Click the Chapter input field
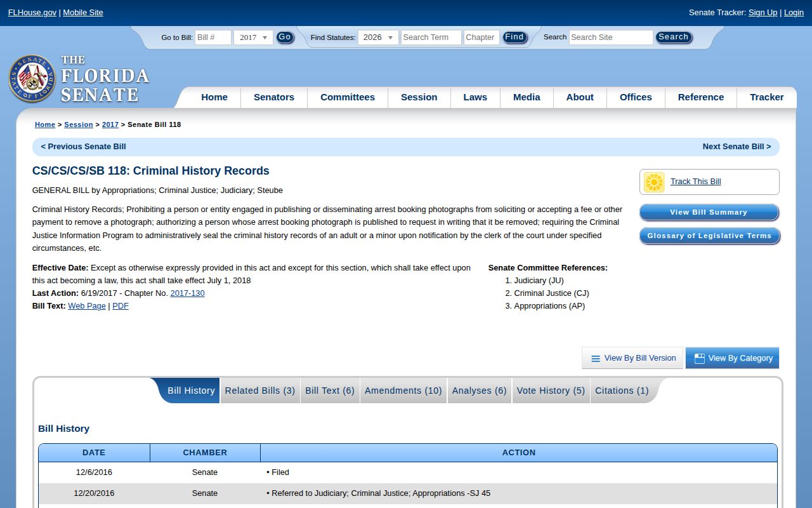This screenshot has height=508, width=812. click(x=481, y=37)
